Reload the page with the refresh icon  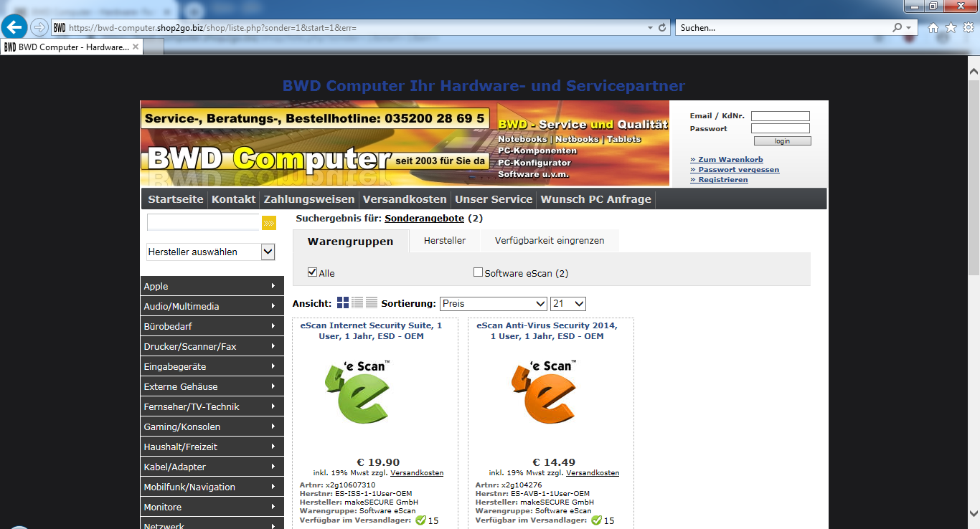[x=662, y=27]
